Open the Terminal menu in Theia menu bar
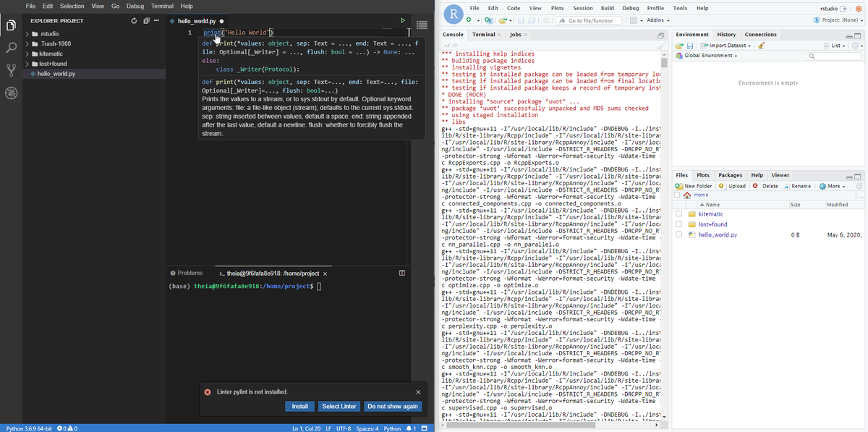Screen dimensions: 868x432 coord(161,6)
